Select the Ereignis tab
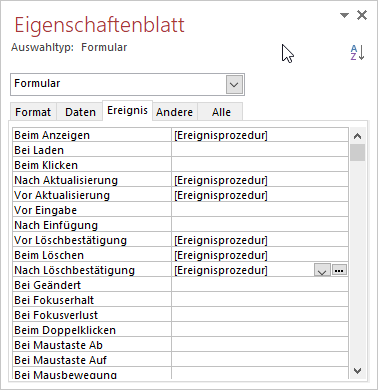This screenshot has width=378, height=390. (127, 110)
